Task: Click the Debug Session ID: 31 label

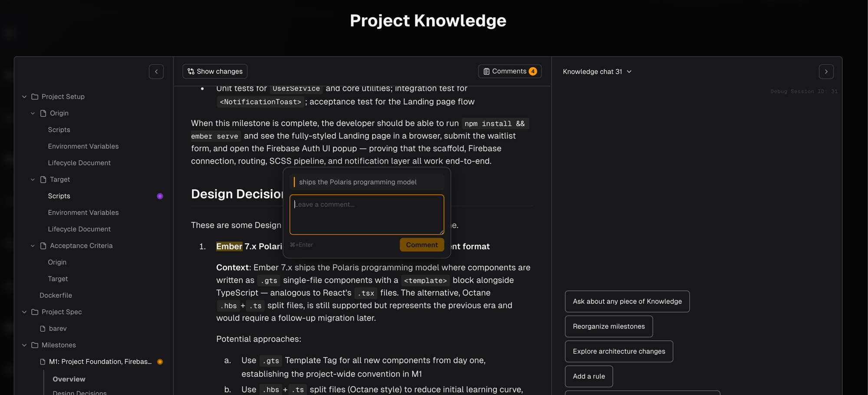Action: [x=804, y=92]
